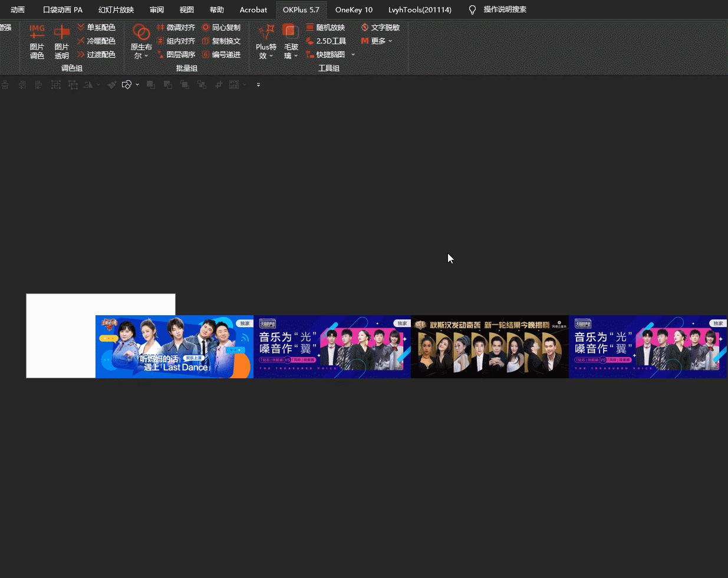This screenshot has height=578, width=728.
Task: Open the 图层调序 layer order tool
Action: pos(180,54)
